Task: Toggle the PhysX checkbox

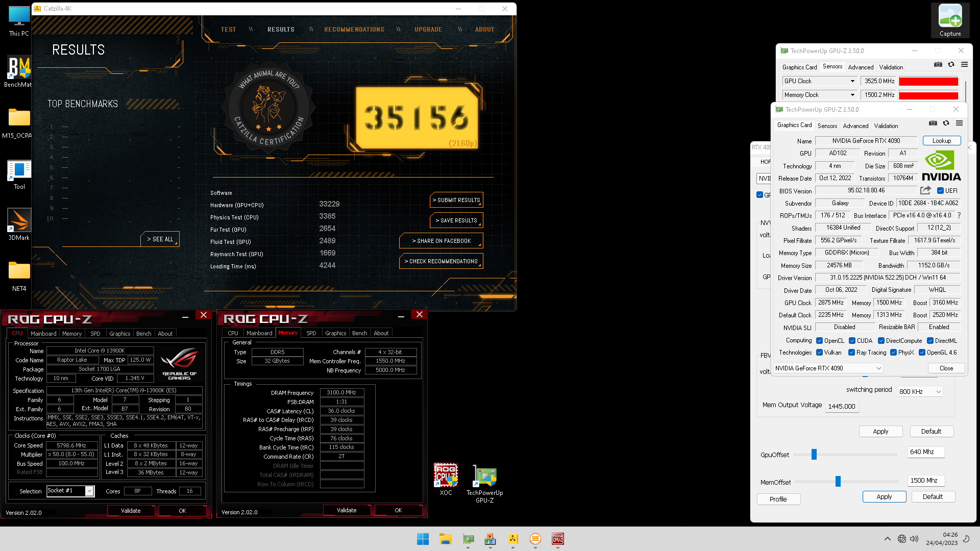Action: 893,353
